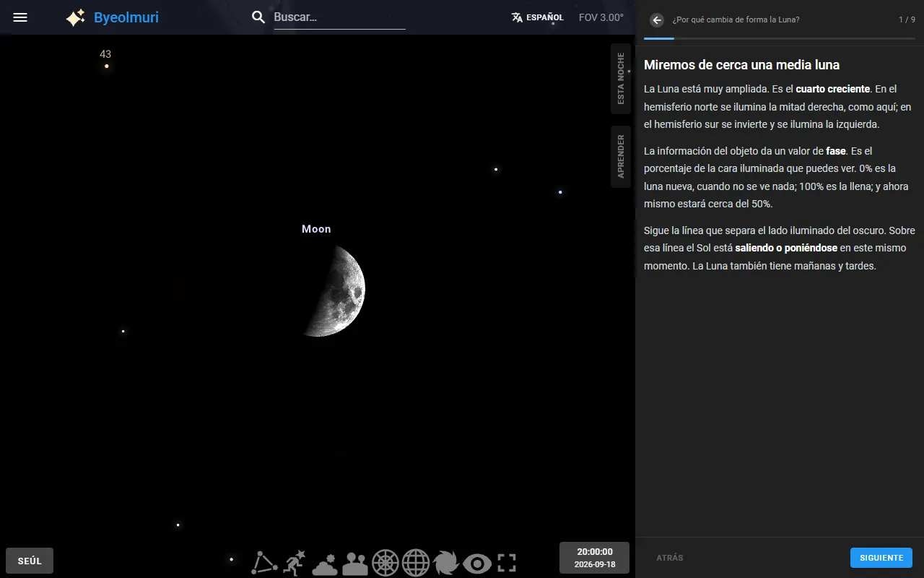The image size is (924, 578).
Task: Click the heading Miremos de cerca una media luna
Action: point(741,65)
